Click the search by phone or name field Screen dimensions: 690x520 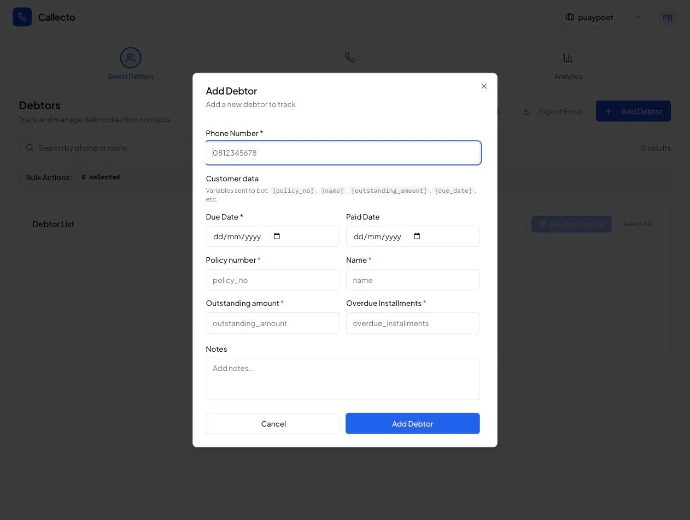point(106,148)
